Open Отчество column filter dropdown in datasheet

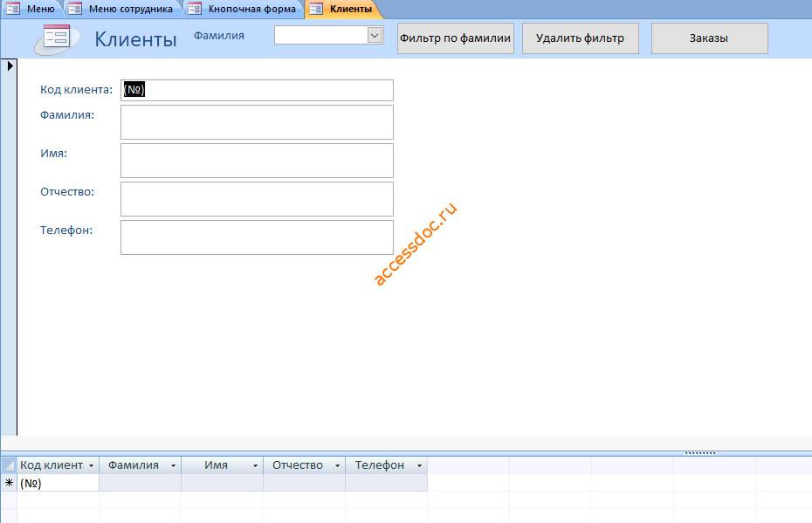[x=337, y=465]
